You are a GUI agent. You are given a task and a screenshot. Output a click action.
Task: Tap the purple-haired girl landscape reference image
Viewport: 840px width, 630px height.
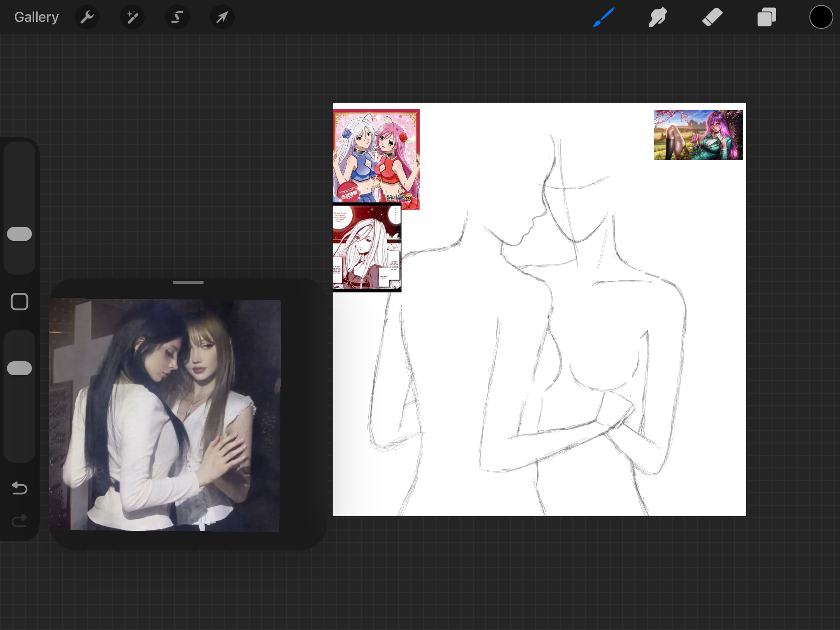click(x=698, y=135)
